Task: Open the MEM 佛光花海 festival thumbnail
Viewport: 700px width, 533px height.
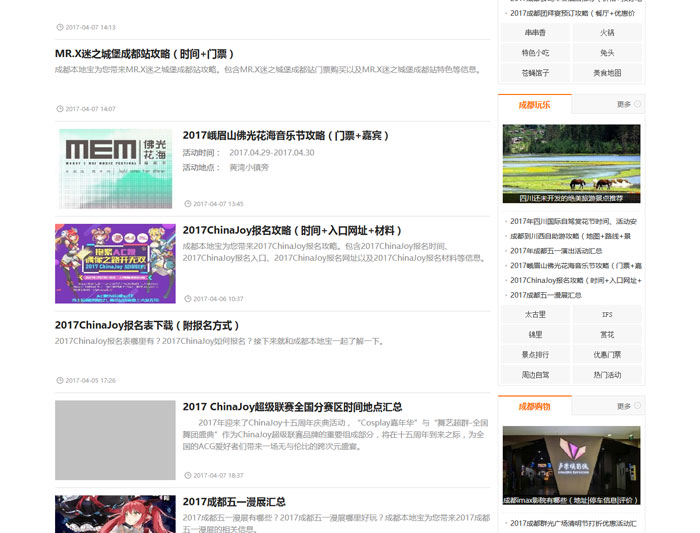Action: click(117, 168)
